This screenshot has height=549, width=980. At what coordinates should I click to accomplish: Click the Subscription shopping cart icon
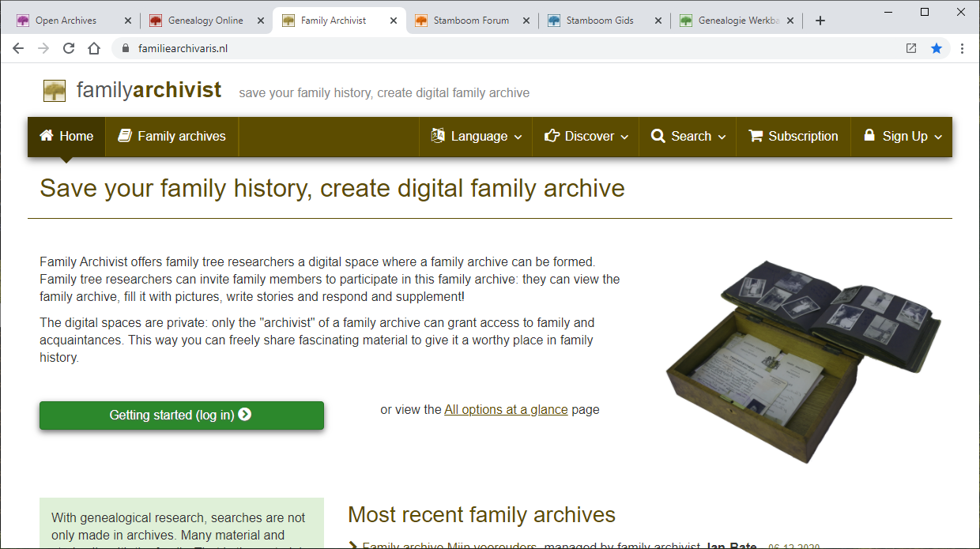(x=755, y=136)
